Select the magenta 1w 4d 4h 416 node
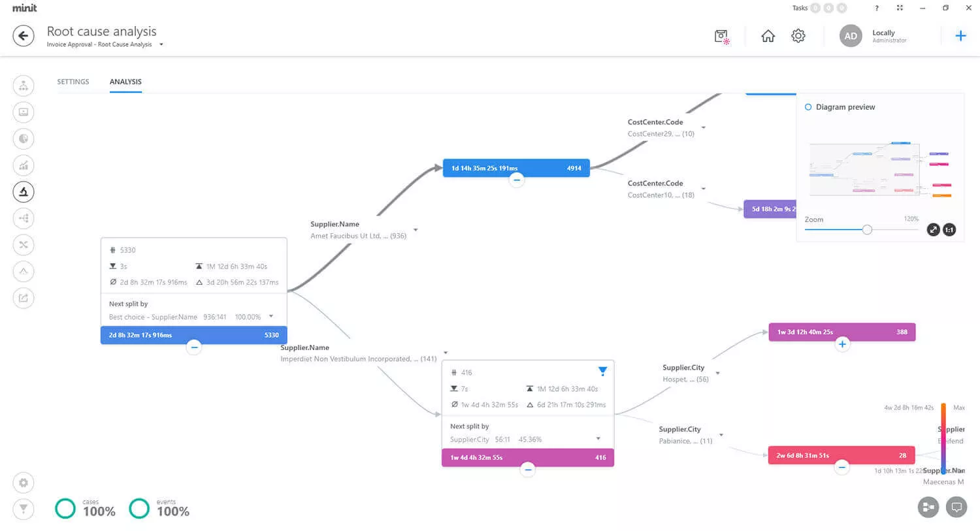This screenshot has height=531, width=980. tap(528, 457)
